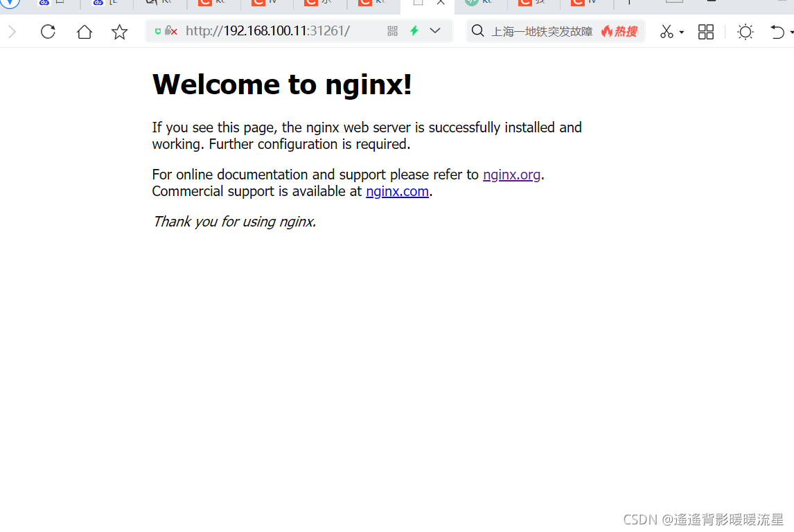Open the nginx.com link

(397, 191)
